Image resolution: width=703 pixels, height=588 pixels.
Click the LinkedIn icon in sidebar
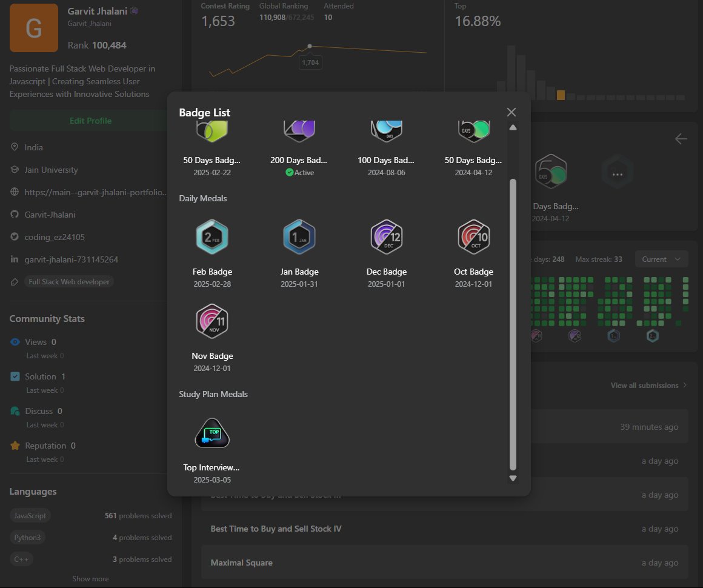click(x=15, y=259)
